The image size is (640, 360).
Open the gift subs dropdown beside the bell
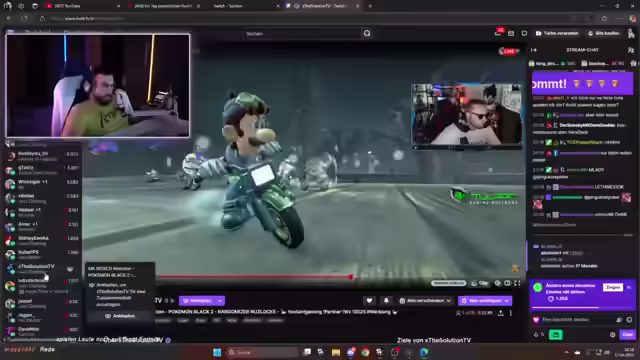point(425,301)
